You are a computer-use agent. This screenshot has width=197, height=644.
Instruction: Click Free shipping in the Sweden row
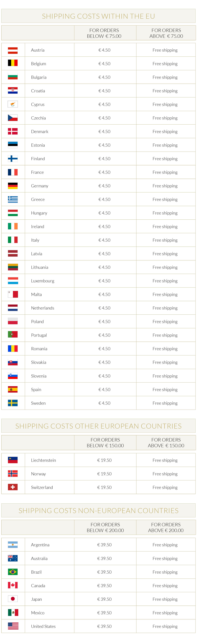tap(165, 403)
